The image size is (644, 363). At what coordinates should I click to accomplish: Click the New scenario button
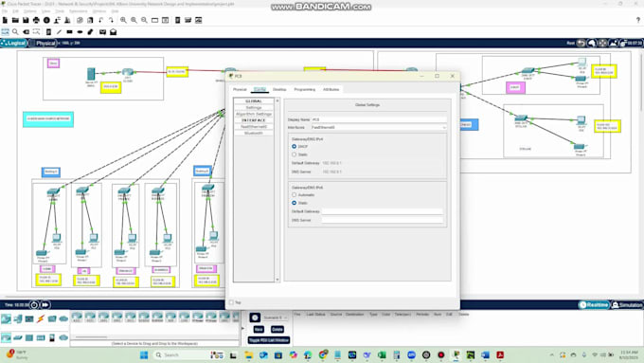pos(259,329)
